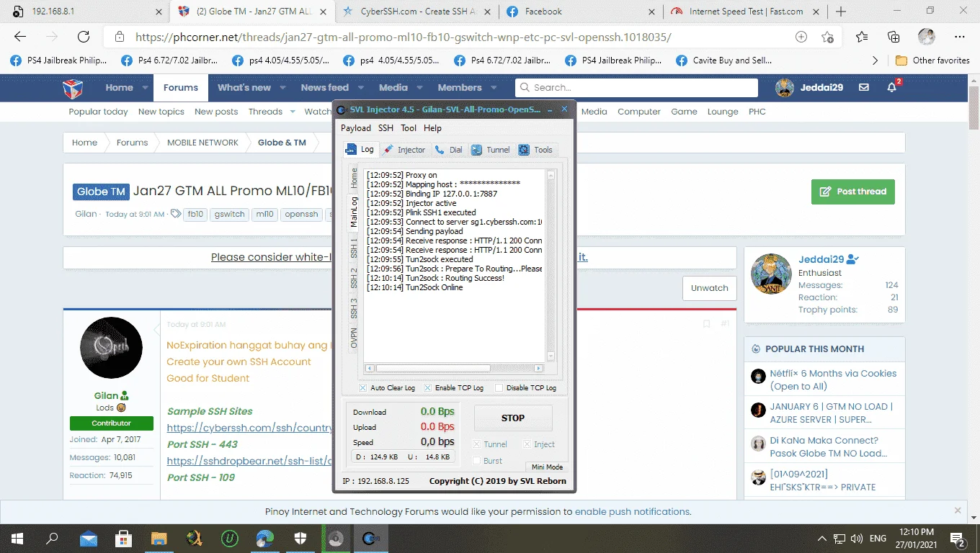Dismiss the push notification banner
This screenshot has height=553, width=980.
pyautogui.click(x=958, y=511)
